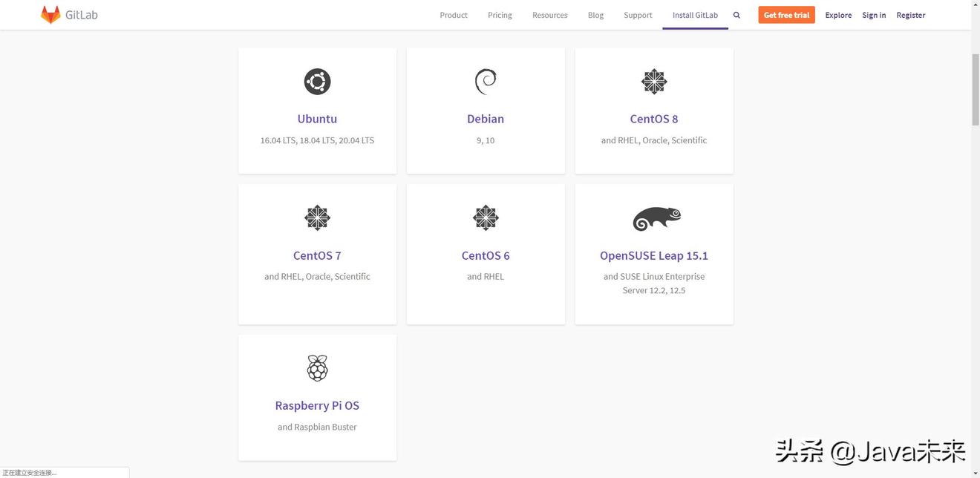Select the OpenSUSE Leap 15.1 heading
This screenshot has width=980, height=478.
click(654, 255)
